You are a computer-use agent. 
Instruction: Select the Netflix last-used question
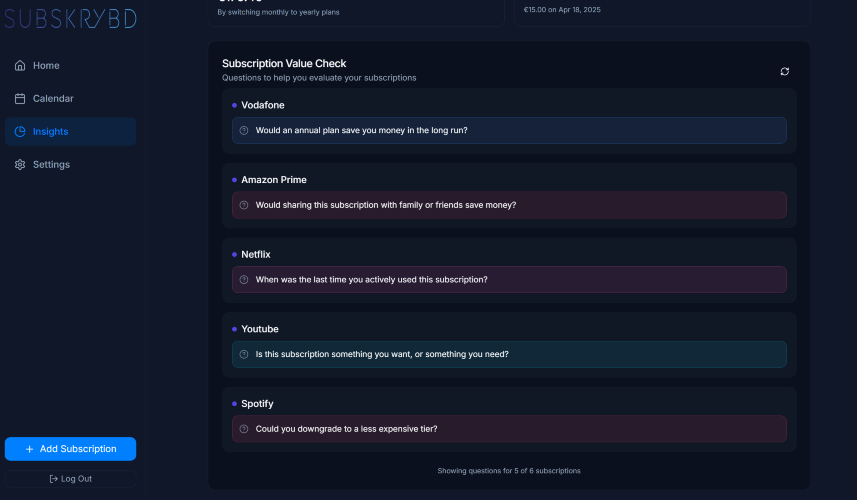[x=509, y=280]
